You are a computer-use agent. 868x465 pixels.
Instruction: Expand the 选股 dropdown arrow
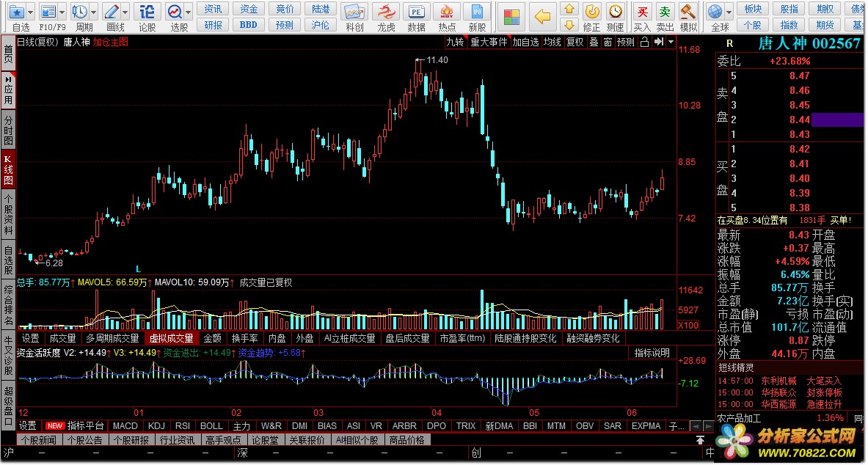189,11
